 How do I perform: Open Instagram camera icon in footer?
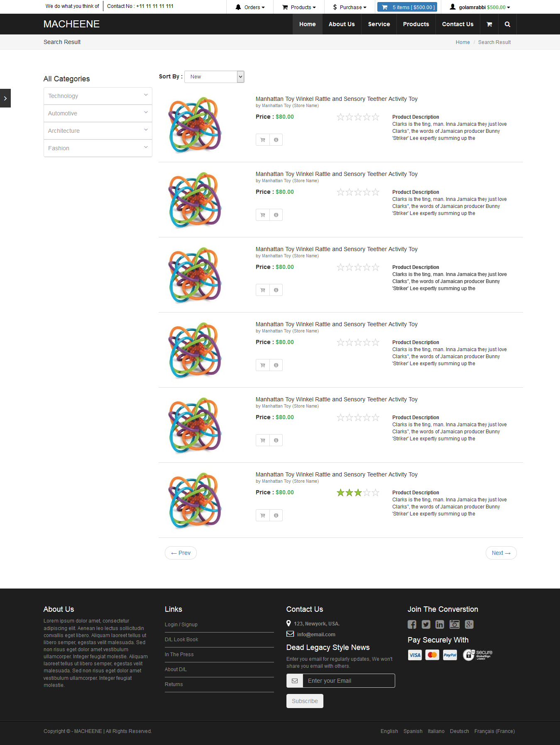click(x=455, y=624)
